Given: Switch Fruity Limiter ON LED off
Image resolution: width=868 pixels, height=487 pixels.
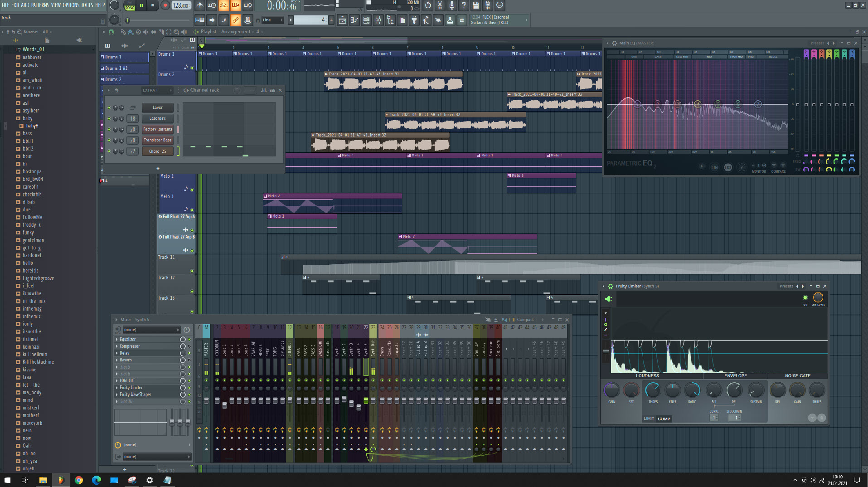Looking at the screenshot, I should click(x=805, y=297).
